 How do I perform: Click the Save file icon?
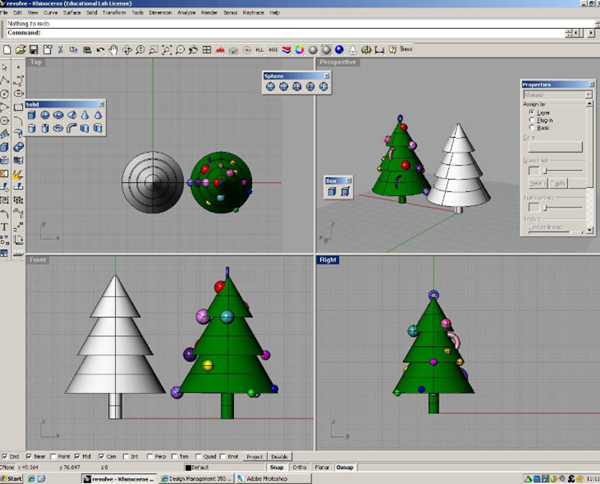[34, 49]
